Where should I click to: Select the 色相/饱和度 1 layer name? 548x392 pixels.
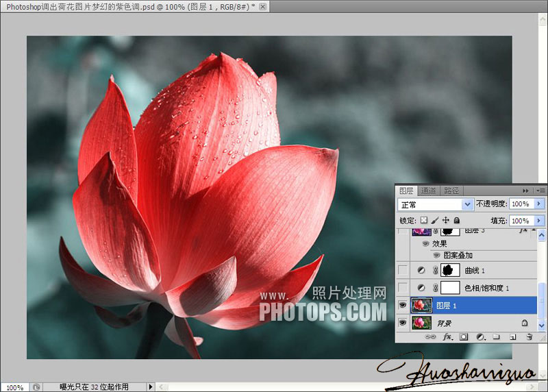[x=486, y=288]
